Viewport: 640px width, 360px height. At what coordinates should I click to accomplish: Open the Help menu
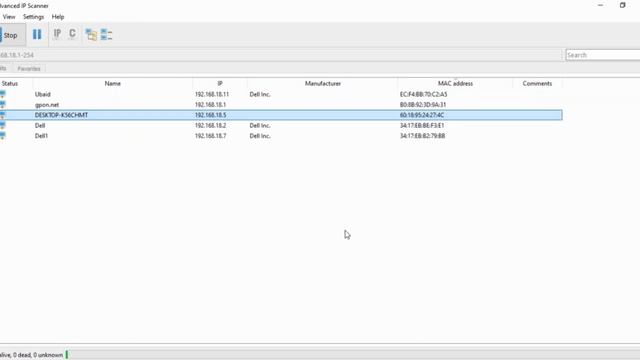click(x=58, y=17)
